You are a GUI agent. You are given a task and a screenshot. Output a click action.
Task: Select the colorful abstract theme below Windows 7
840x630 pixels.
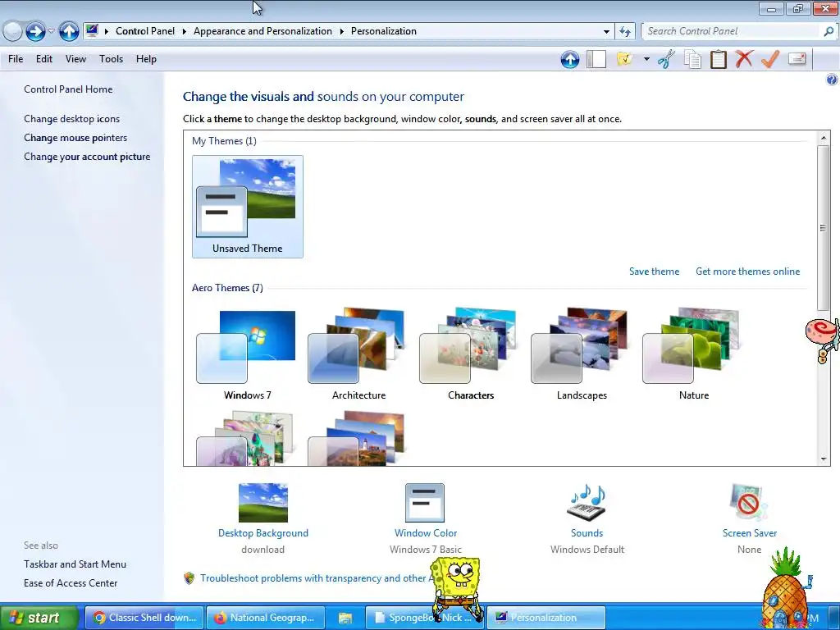coord(245,438)
